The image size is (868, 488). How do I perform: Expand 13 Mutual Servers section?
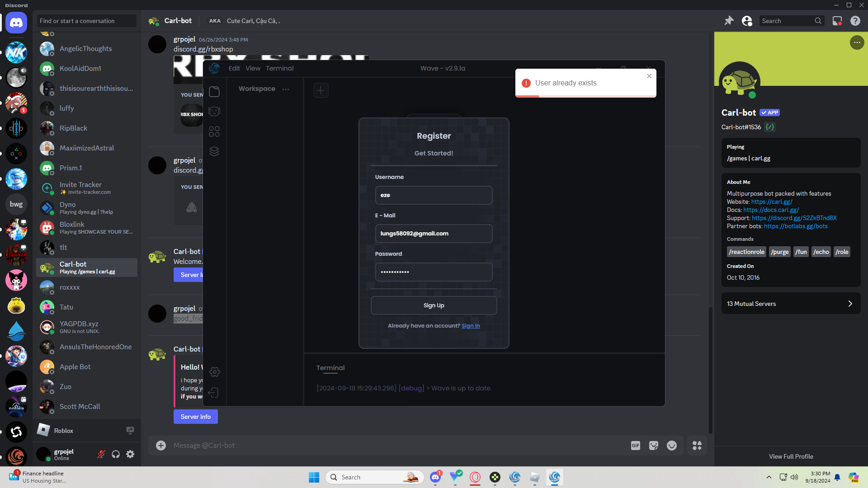pos(791,304)
